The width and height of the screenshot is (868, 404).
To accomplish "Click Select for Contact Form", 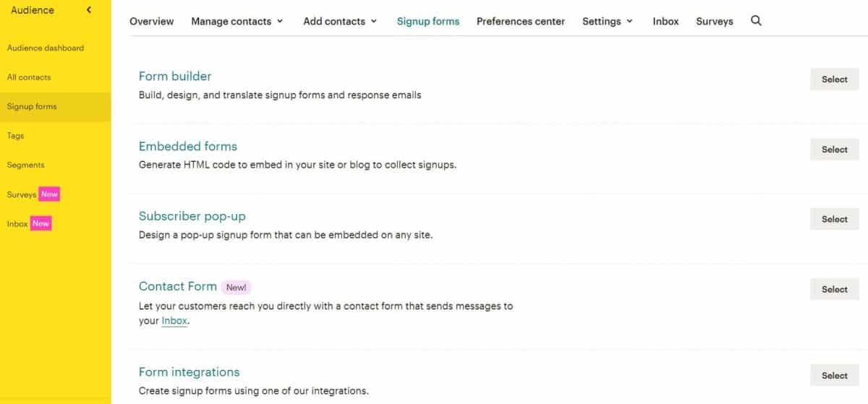I will point(834,289).
